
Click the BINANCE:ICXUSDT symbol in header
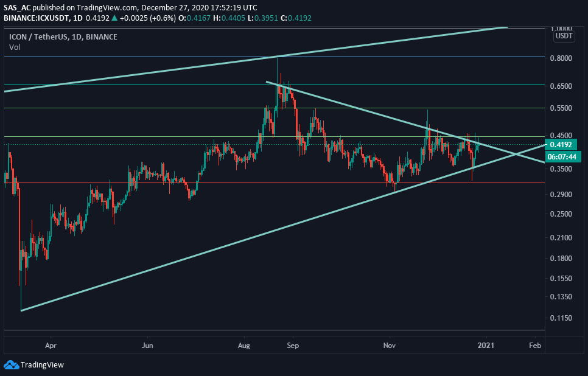tap(37, 18)
